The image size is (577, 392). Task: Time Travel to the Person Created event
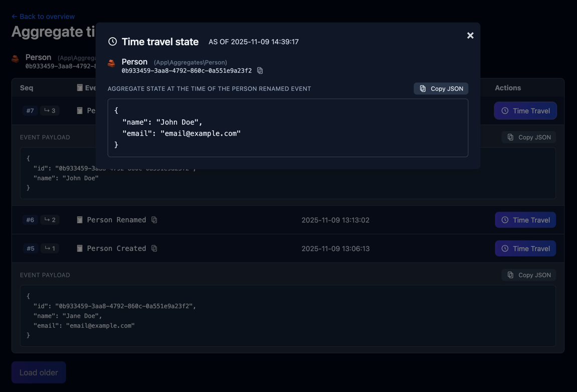point(525,248)
